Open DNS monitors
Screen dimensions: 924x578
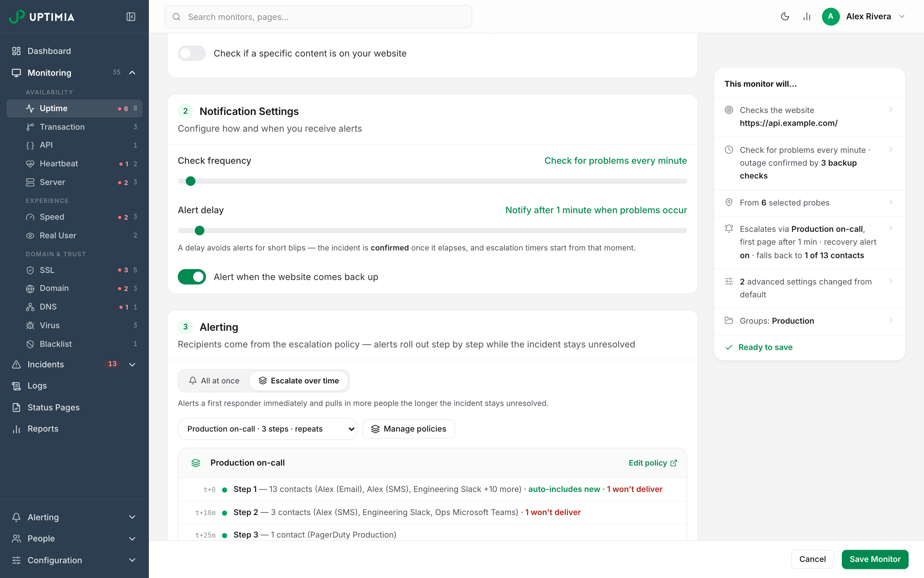tap(74, 307)
